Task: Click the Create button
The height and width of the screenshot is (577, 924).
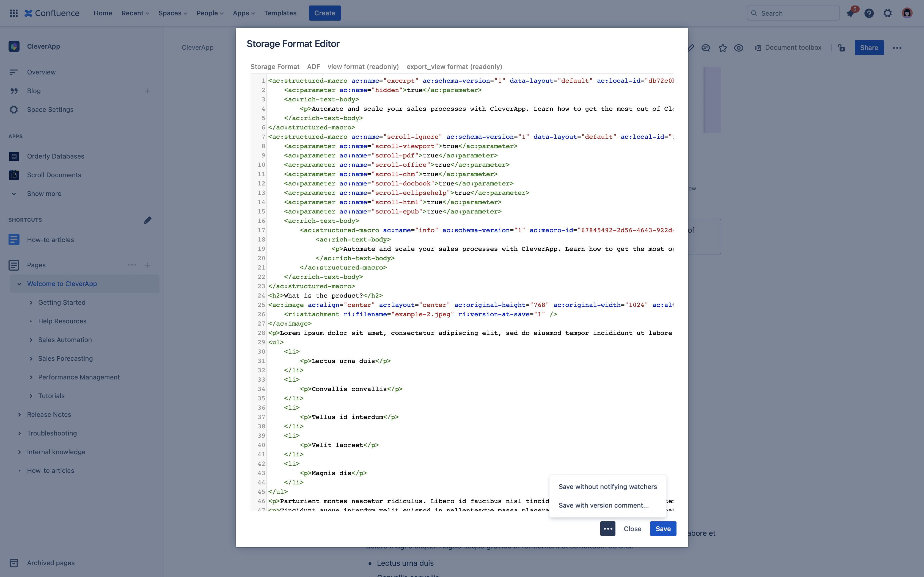Action: [324, 13]
